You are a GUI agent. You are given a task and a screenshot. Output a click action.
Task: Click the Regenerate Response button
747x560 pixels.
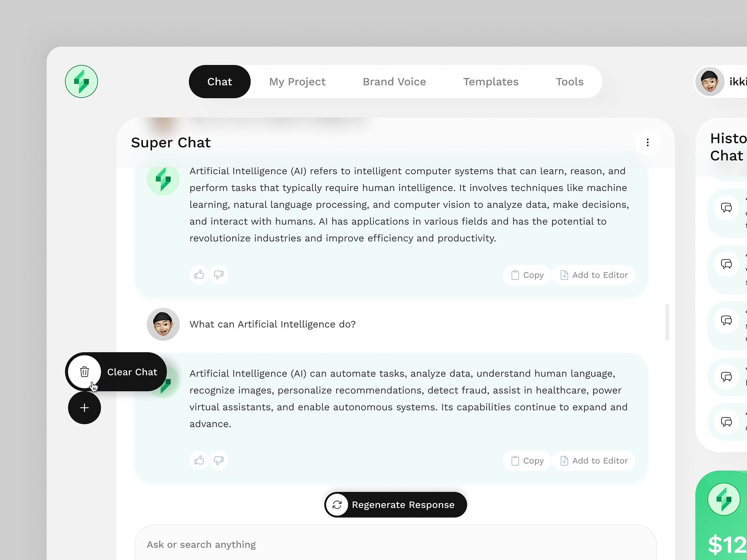tap(395, 505)
